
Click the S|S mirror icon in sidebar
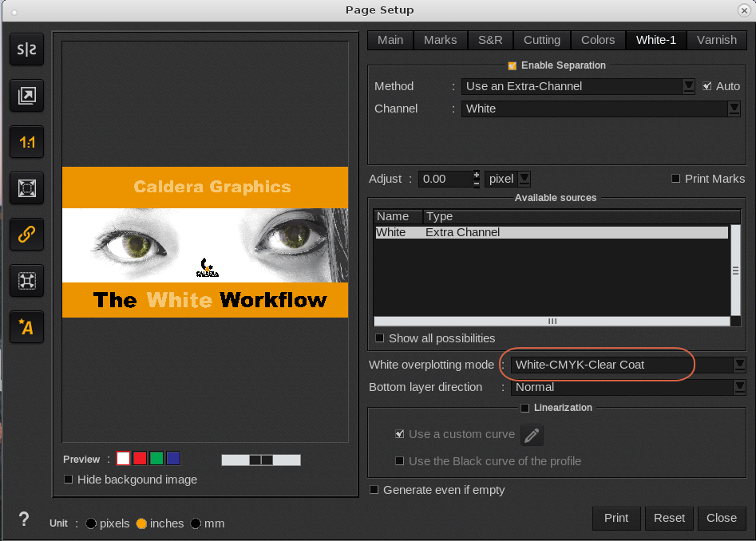click(x=26, y=49)
